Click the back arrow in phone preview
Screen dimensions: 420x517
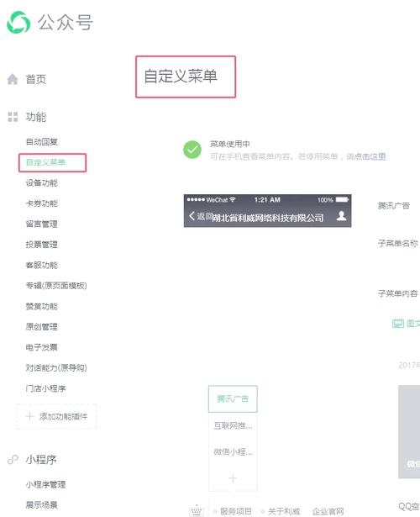(192, 216)
